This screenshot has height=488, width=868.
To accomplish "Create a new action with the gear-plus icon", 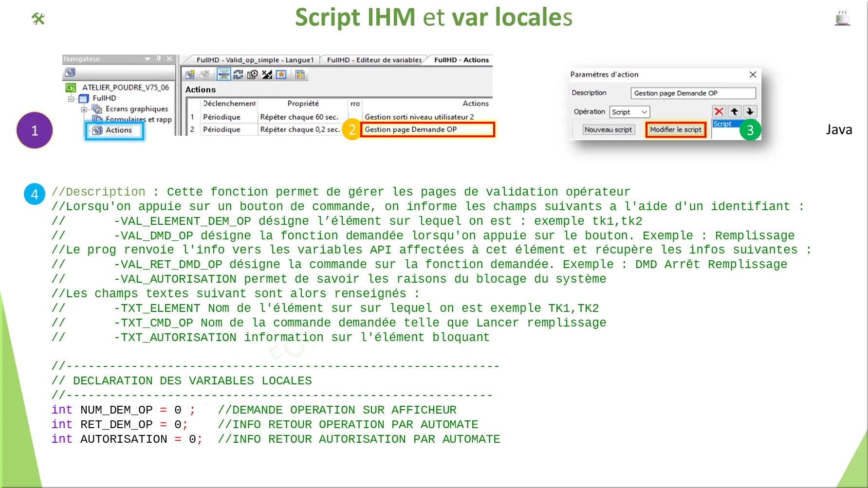I will (x=190, y=74).
